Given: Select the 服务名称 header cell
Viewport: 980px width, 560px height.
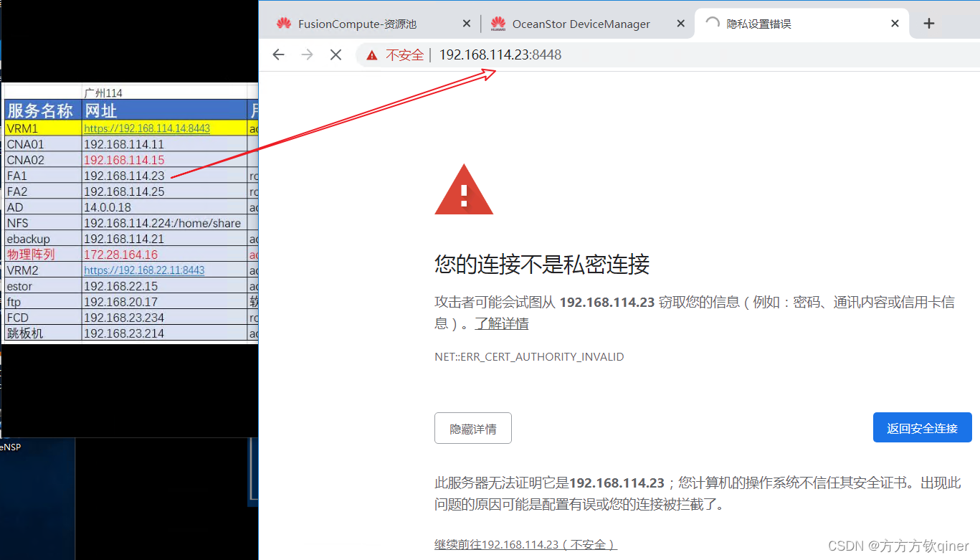Looking at the screenshot, I should (42, 110).
